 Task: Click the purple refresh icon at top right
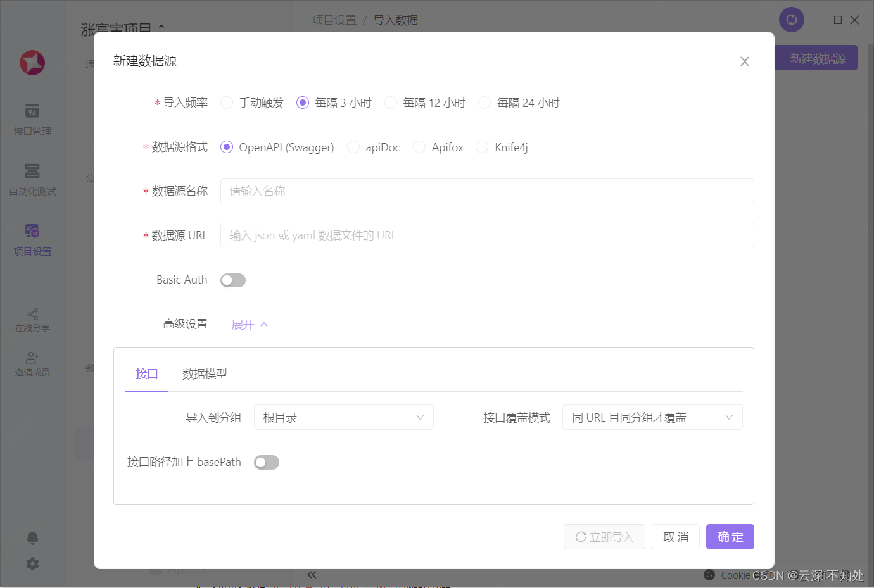coord(791,20)
